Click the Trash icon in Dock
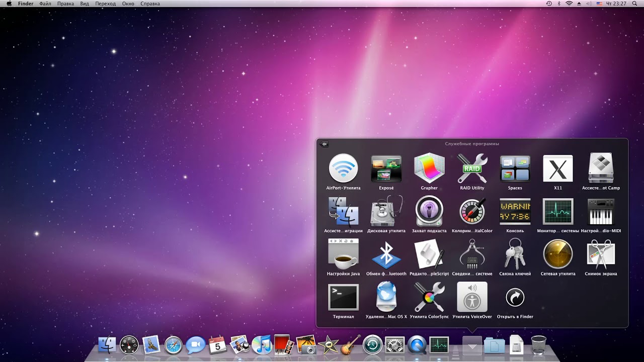Image resolution: width=644 pixels, height=362 pixels. tap(538, 345)
